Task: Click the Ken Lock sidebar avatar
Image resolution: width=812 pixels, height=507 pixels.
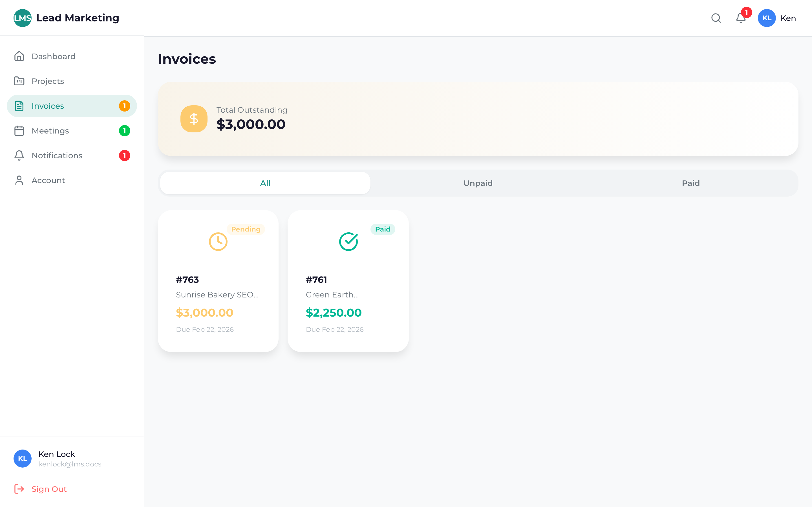Action: tap(22, 458)
